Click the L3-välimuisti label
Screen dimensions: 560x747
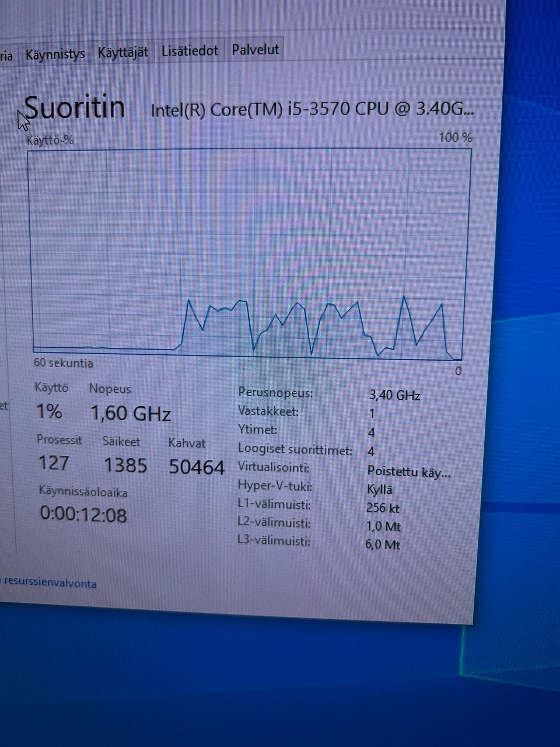[274, 541]
